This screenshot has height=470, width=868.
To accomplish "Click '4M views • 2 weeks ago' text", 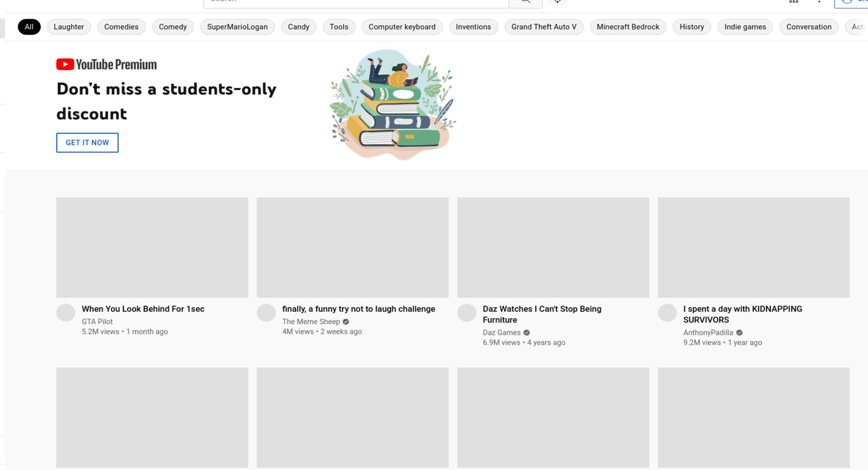I will pyautogui.click(x=322, y=332).
